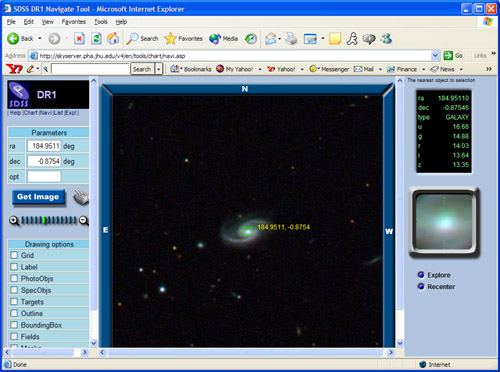Go to Home page icon
The width and height of the screenshot is (500, 372).
[x=113, y=39]
